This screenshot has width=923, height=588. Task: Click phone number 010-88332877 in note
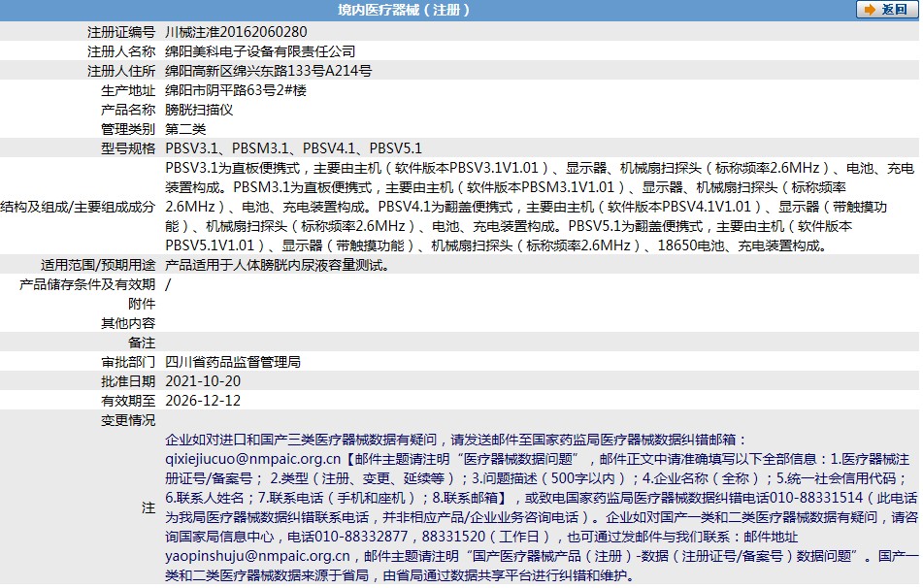click(x=361, y=537)
